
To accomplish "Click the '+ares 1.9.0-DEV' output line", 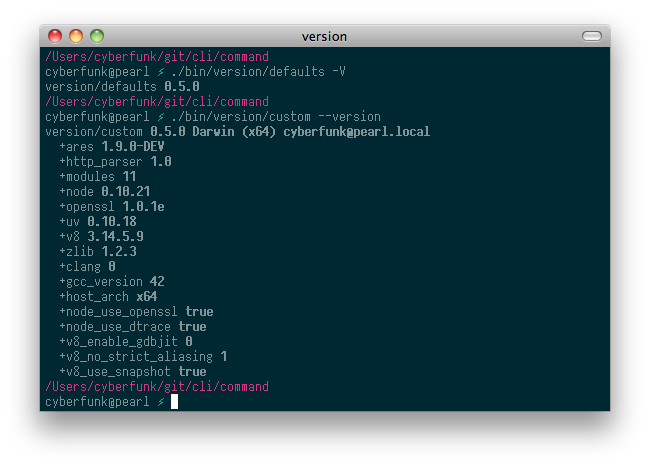I will [112, 146].
